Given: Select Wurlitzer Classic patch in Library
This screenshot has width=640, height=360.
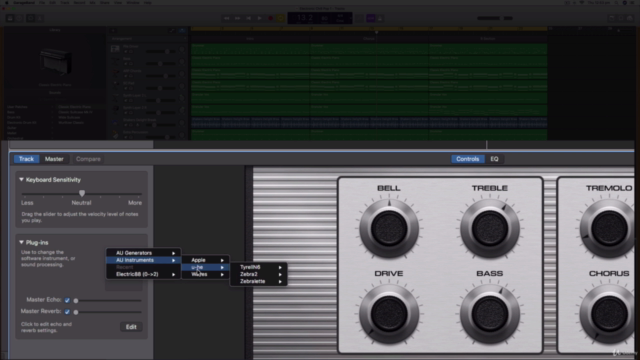Looking at the screenshot, I should (x=71, y=122).
